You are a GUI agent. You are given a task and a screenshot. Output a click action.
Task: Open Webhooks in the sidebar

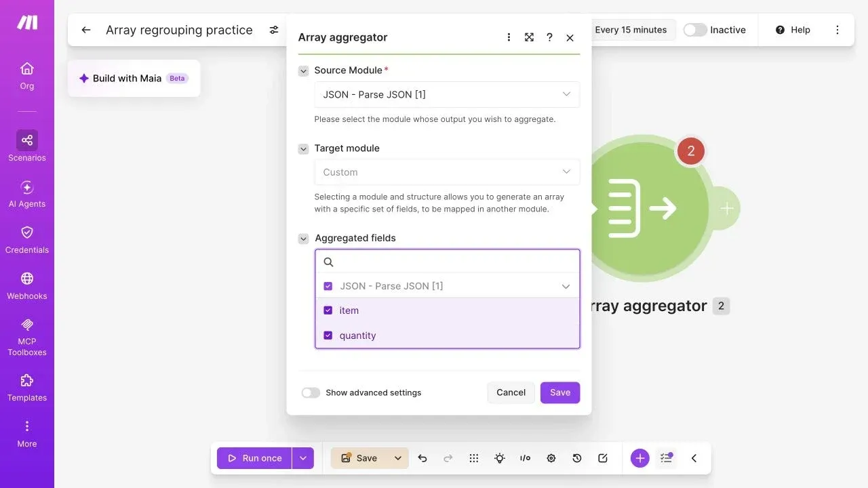point(27,286)
